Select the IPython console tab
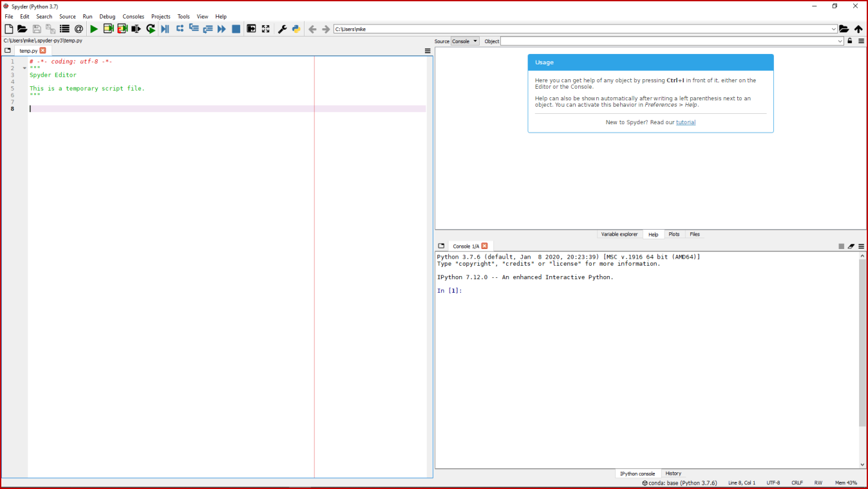Screen dimensions: 868x489 pos(637,474)
